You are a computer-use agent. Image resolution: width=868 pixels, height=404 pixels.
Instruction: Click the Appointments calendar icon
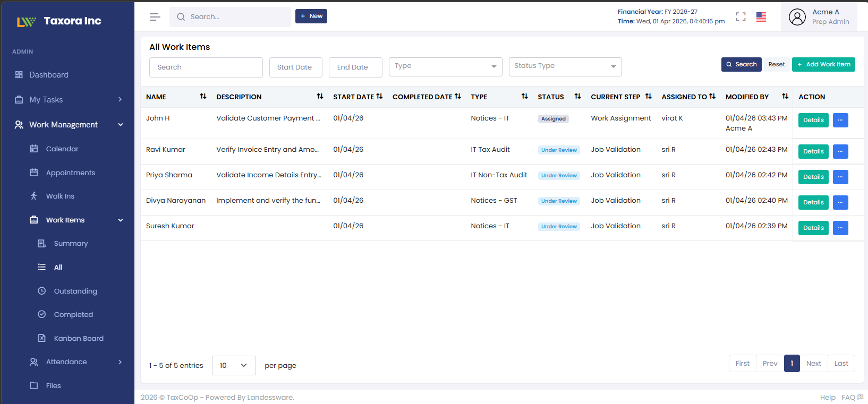point(34,173)
